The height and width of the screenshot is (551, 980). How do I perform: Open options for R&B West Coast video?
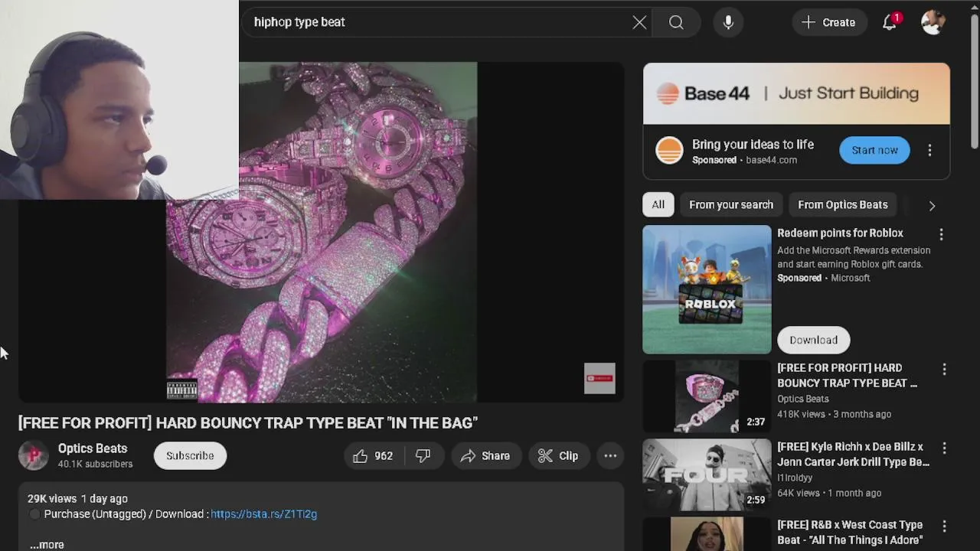[944, 527]
